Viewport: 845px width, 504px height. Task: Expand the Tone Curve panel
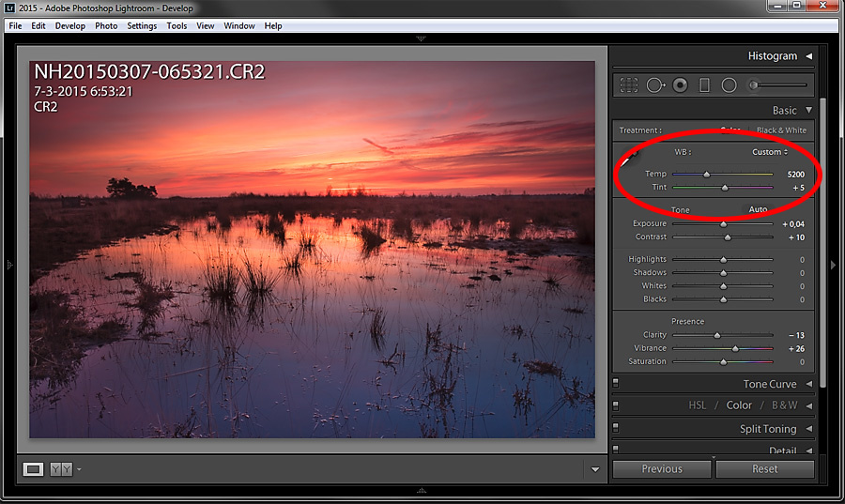click(809, 384)
